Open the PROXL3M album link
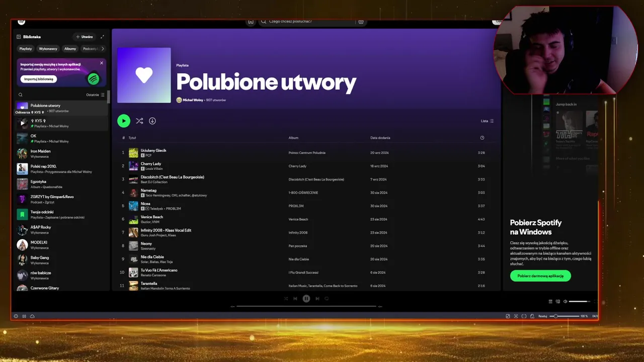Image resolution: width=644 pixels, height=362 pixels. coord(296,206)
